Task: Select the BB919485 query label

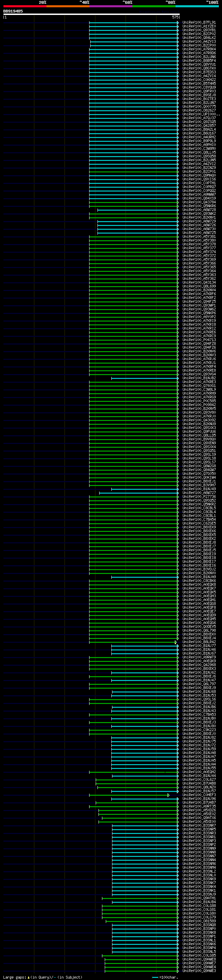Action: tap(13, 11)
